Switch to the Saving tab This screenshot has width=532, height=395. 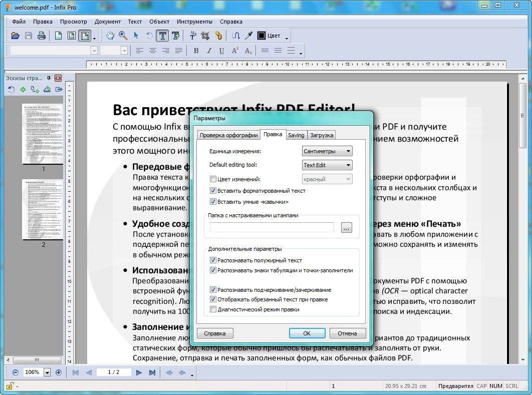coord(296,135)
